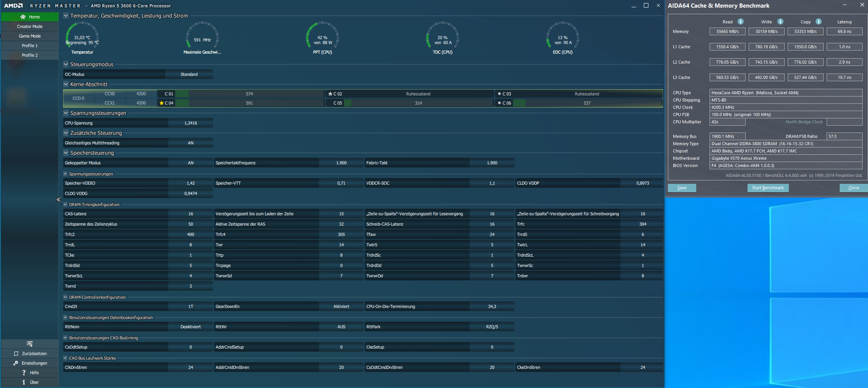This screenshot has height=388, width=868.
Task: Collapse Benutzersteuerungen Datenbuskonfiguration section
Action: pyautogui.click(x=65, y=318)
